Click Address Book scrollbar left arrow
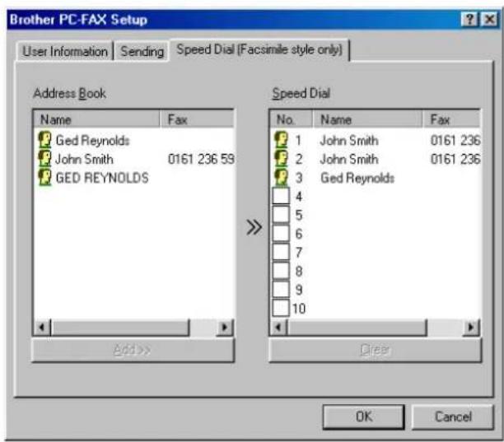504x442 pixels. pos(42,328)
